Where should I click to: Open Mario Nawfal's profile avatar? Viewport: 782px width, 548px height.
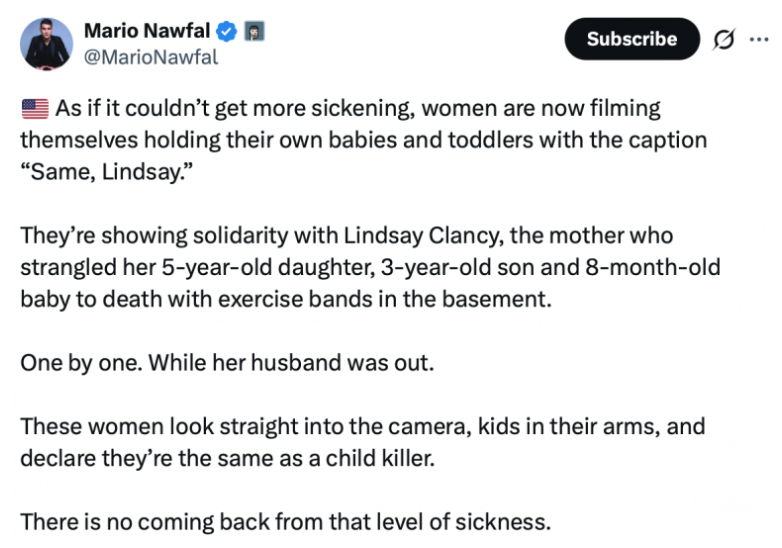coord(46,44)
